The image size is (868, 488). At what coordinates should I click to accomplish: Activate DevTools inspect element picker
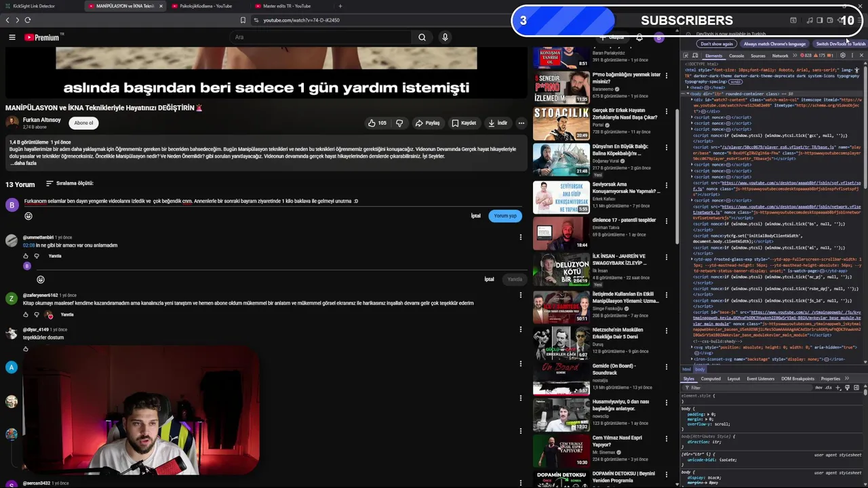pyautogui.click(x=686, y=56)
